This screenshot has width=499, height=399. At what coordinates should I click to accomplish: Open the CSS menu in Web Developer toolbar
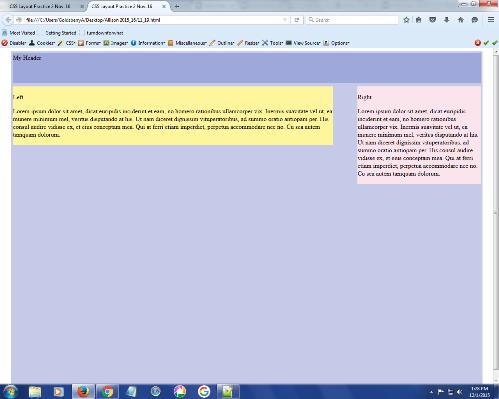pyautogui.click(x=66, y=43)
